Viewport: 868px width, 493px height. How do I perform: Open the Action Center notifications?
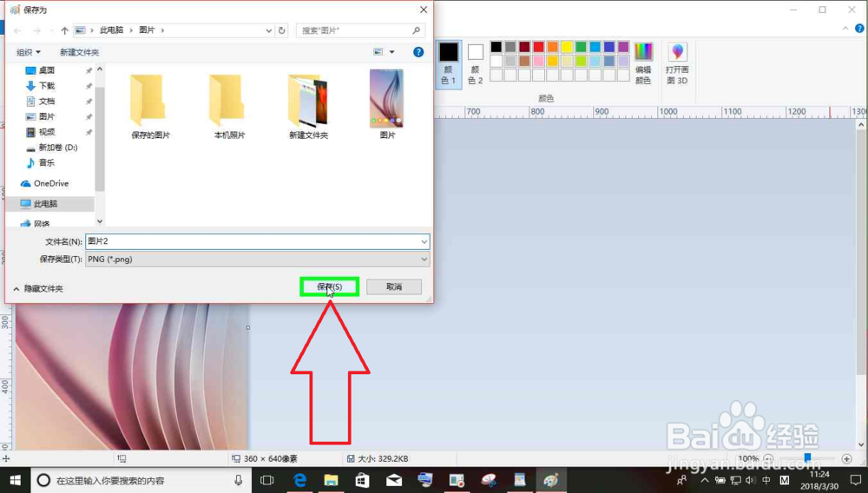855,480
